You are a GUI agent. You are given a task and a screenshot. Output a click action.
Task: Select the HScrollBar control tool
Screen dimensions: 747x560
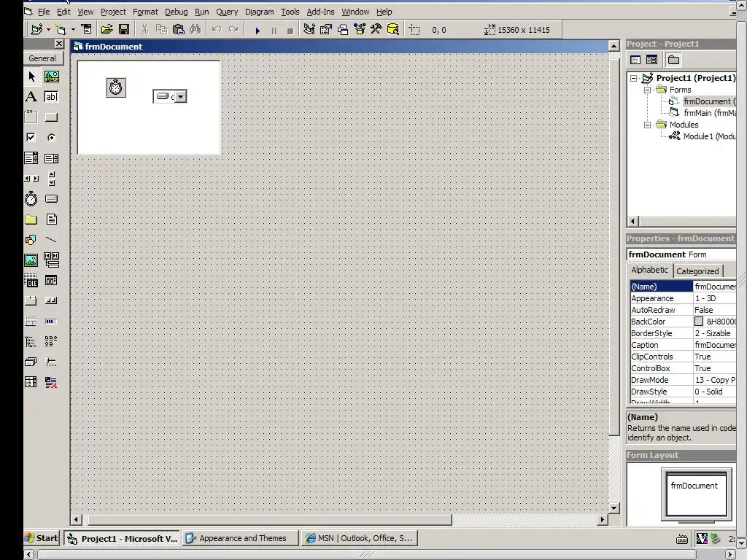point(31,179)
